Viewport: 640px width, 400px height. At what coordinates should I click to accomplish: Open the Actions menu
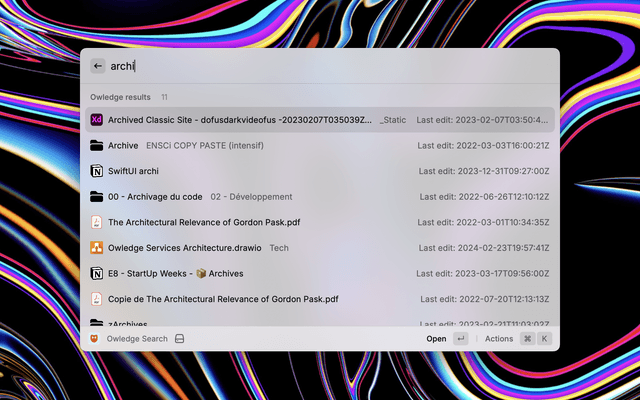[499, 339]
